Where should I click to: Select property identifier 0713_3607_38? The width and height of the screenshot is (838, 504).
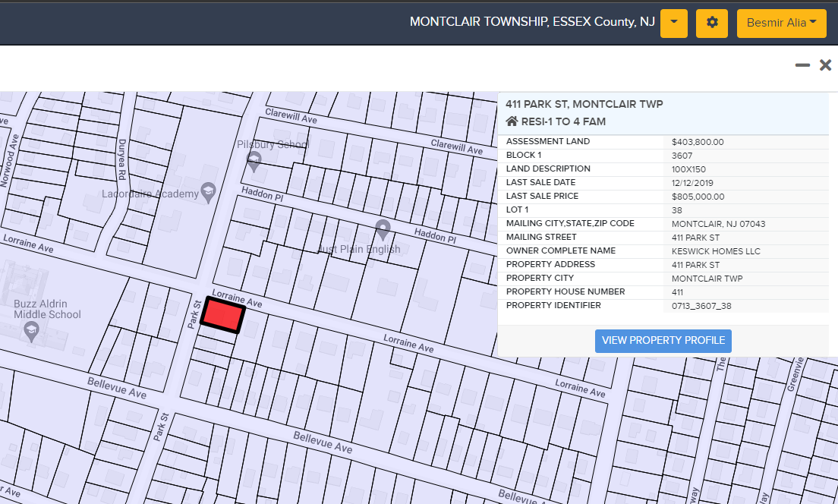(701, 306)
